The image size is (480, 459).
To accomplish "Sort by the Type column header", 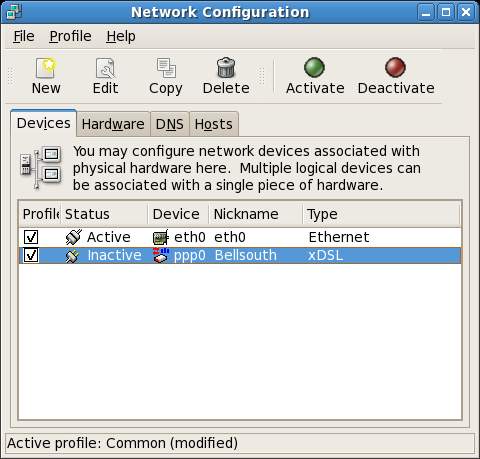I will pos(381,214).
